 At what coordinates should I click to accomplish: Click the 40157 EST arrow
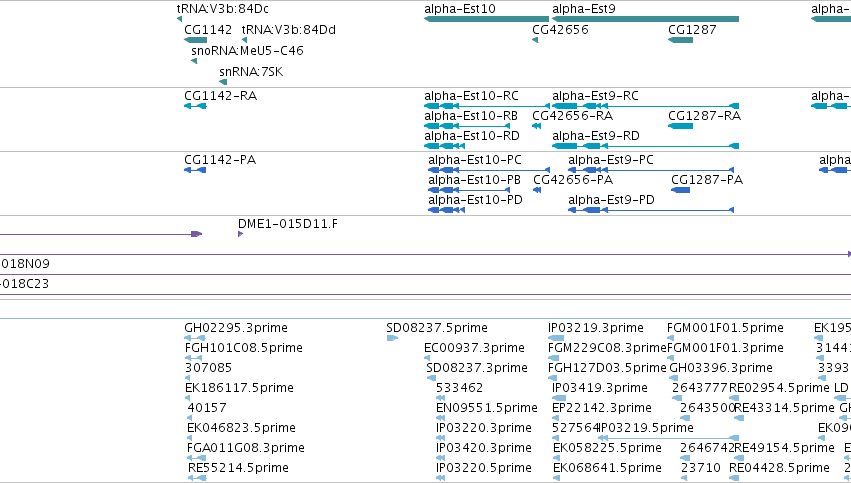pyautogui.click(x=189, y=418)
